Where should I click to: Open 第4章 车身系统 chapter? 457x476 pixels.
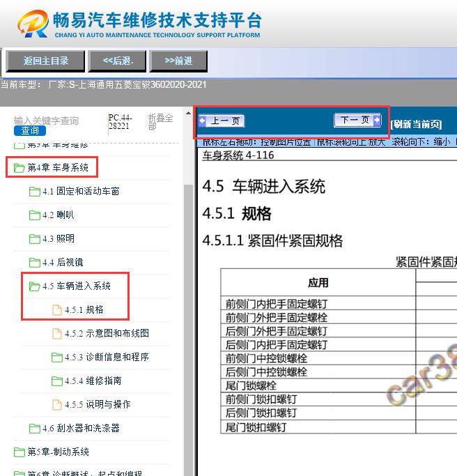(58, 167)
